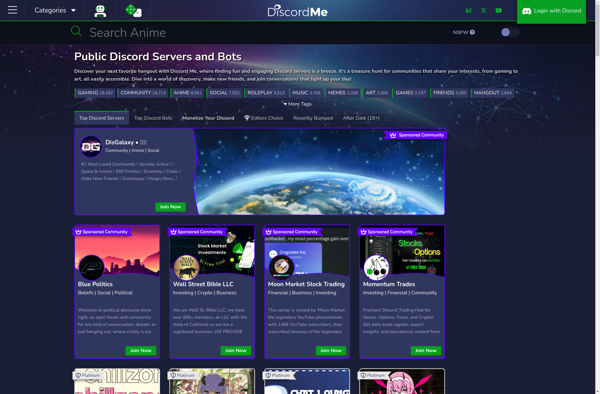Switch to the Recently Bumped tab

313,118
